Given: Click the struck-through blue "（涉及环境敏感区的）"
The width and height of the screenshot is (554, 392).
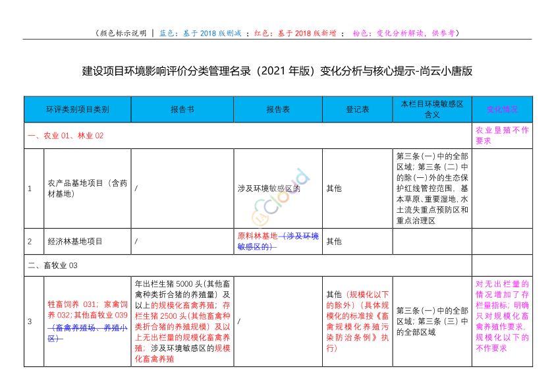Looking at the screenshot, I should tap(279, 241).
